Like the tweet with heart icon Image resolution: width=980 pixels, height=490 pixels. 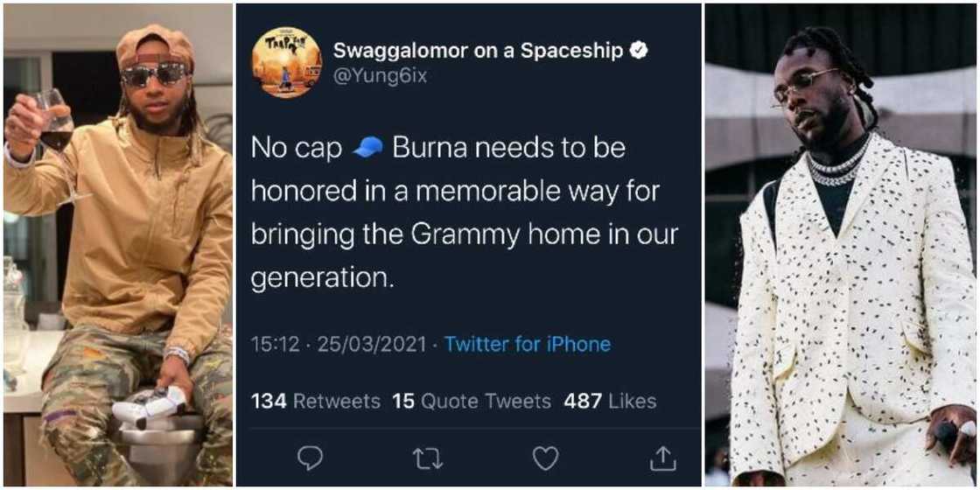pos(545,457)
